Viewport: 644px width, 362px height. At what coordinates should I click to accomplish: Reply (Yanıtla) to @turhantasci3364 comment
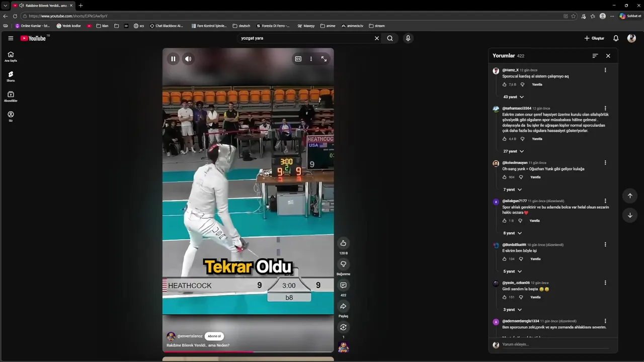[537, 139]
